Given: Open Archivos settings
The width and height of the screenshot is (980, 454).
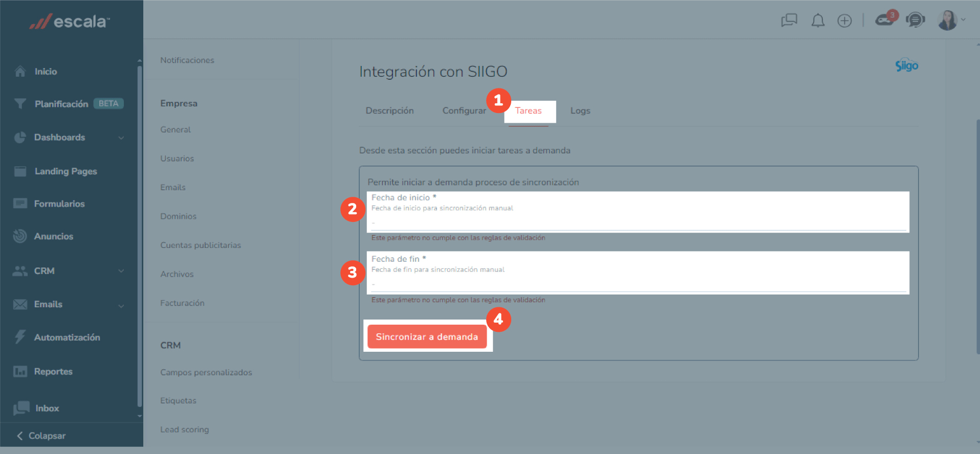Looking at the screenshot, I should [x=177, y=274].
